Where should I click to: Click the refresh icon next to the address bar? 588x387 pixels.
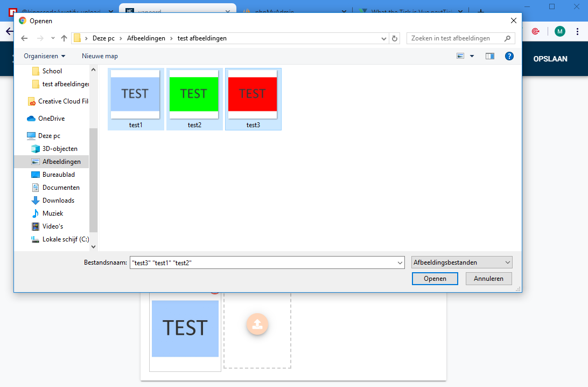pyautogui.click(x=395, y=38)
